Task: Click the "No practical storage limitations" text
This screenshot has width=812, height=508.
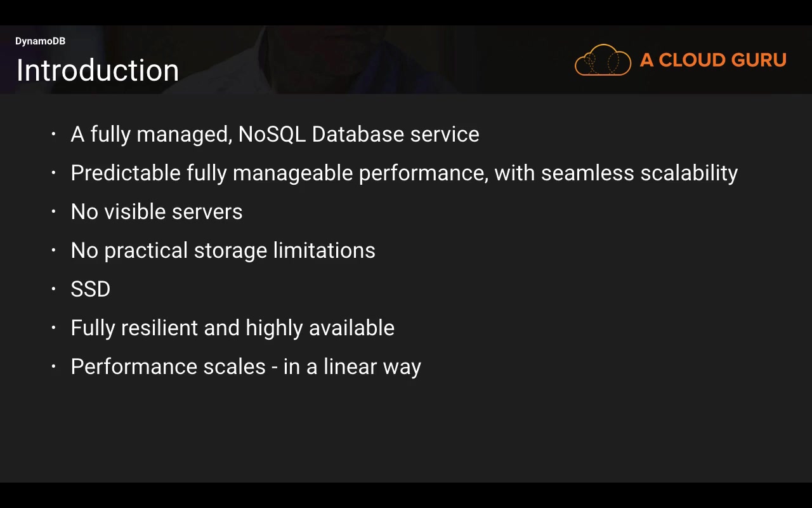Action: (223, 250)
